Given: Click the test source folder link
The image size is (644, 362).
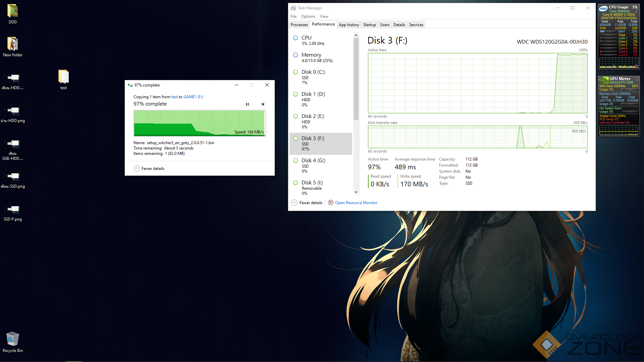Looking at the screenshot, I should click(x=174, y=97).
